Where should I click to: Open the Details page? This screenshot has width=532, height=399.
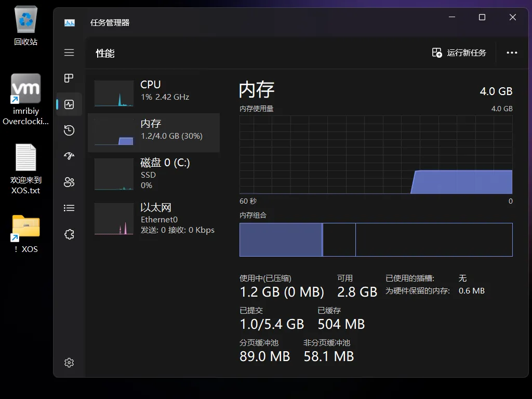point(69,208)
